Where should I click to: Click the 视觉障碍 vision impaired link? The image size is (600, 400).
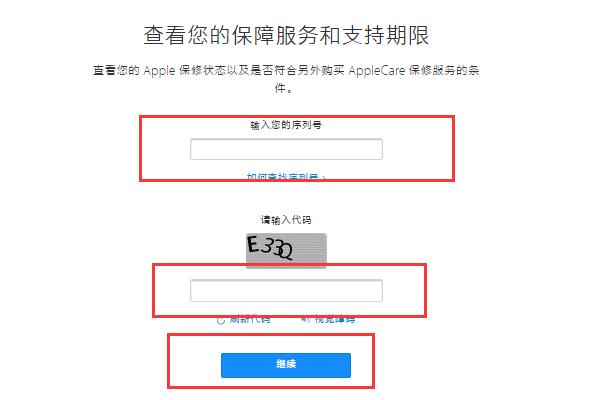335,319
